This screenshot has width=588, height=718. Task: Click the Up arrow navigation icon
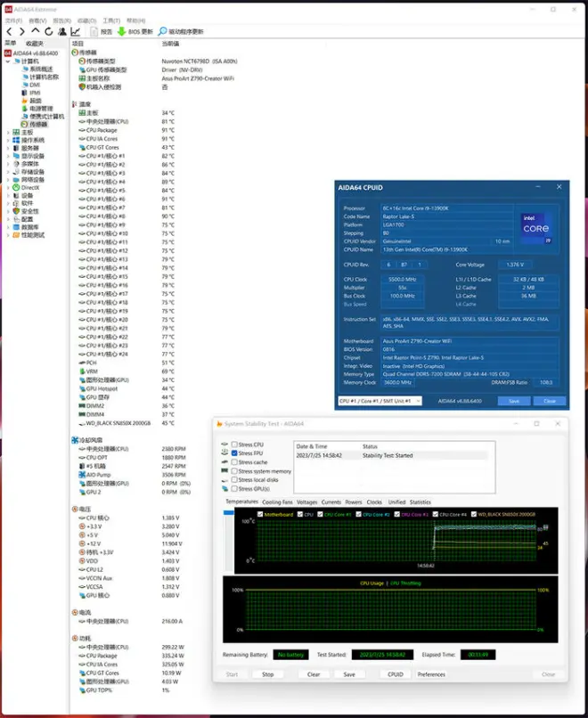[36, 31]
